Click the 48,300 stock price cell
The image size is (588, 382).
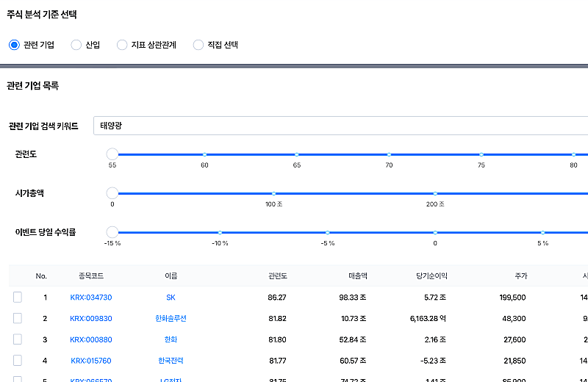[514, 318]
